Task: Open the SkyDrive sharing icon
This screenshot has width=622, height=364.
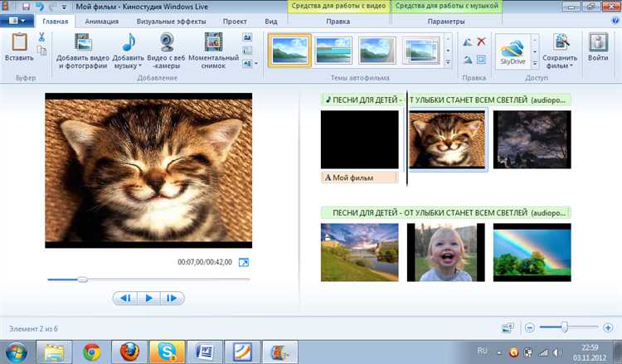Action: pyautogui.click(x=513, y=46)
